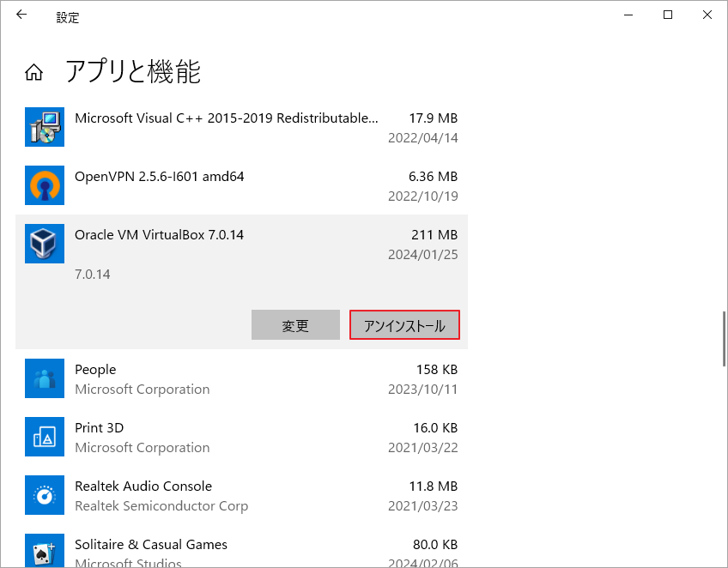Select the Solitaire & Casual Games name
Viewport: 728px width, 568px height.
coord(151,545)
